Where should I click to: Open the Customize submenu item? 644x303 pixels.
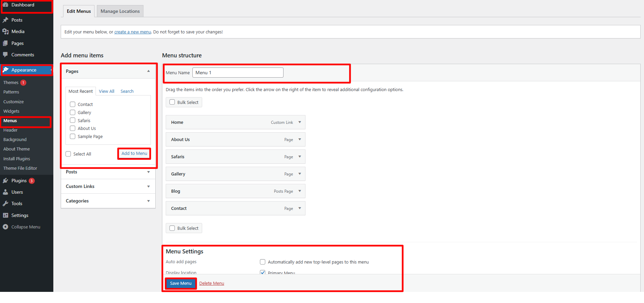(x=14, y=102)
